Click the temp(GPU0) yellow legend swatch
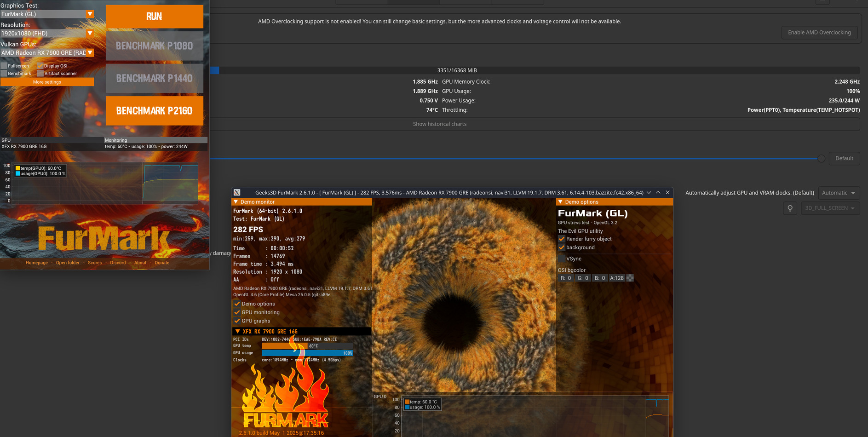Viewport: 868px width, 437px height. [18, 168]
